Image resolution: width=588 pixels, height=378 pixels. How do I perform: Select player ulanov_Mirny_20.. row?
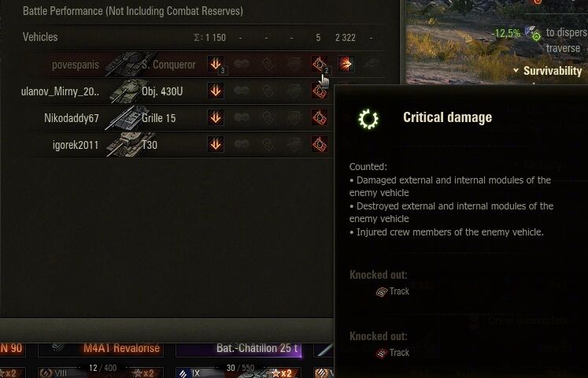176,91
